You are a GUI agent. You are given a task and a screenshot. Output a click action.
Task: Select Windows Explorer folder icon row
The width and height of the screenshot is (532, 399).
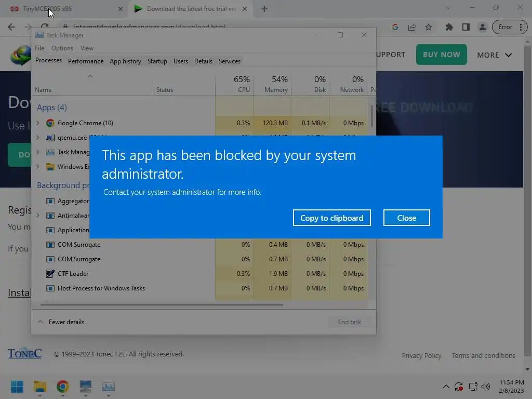point(50,167)
